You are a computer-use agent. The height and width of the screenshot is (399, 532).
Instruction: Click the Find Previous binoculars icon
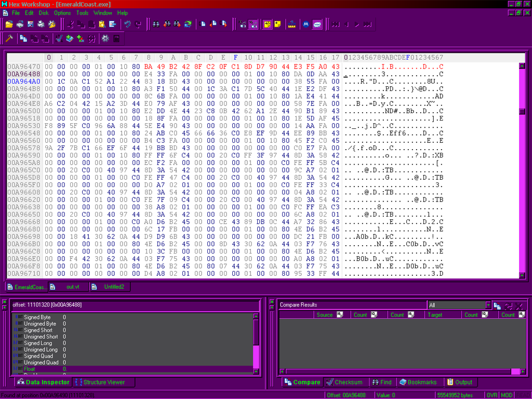pyautogui.click(x=167, y=24)
